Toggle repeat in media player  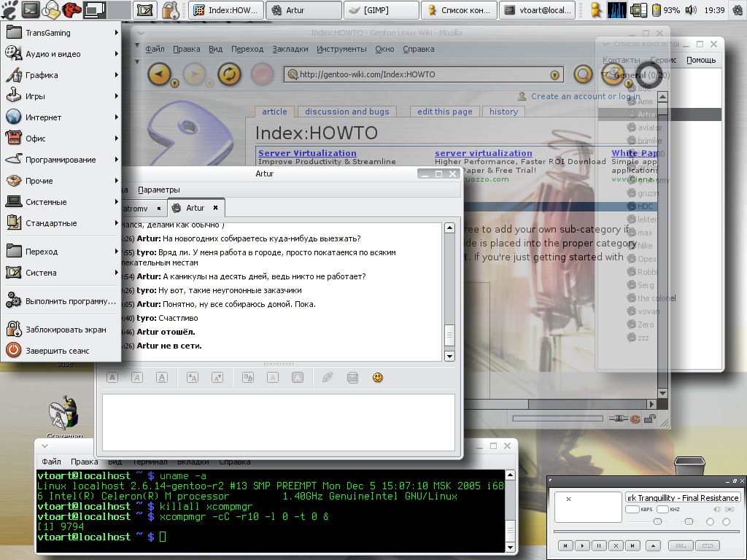tap(708, 545)
